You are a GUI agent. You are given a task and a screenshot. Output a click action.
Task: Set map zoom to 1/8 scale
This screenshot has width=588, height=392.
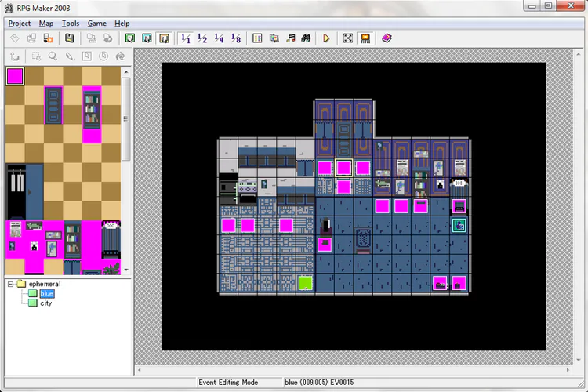[x=236, y=38]
